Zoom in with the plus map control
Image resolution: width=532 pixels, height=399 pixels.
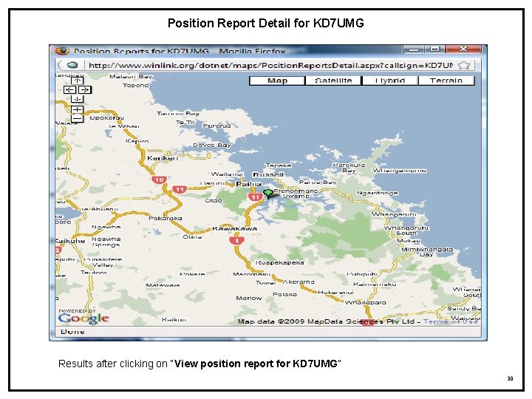[x=77, y=109]
